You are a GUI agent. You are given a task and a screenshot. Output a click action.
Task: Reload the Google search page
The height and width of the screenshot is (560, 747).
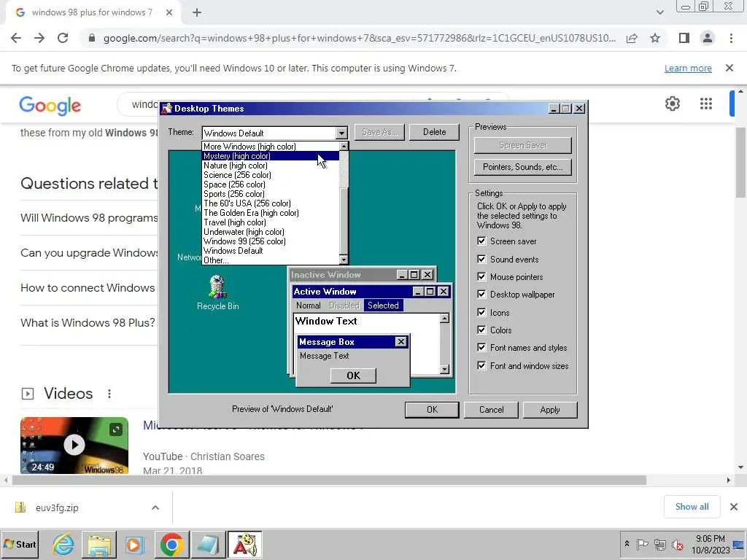click(63, 38)
